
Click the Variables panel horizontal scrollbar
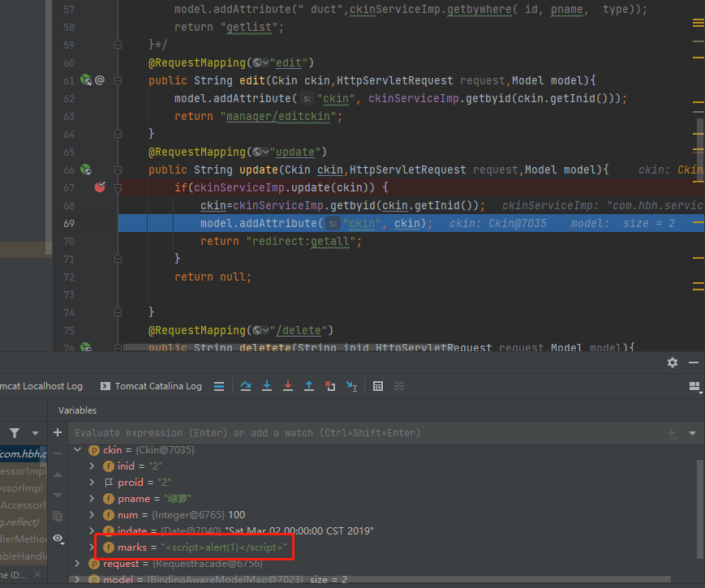(x=370, y=579)
